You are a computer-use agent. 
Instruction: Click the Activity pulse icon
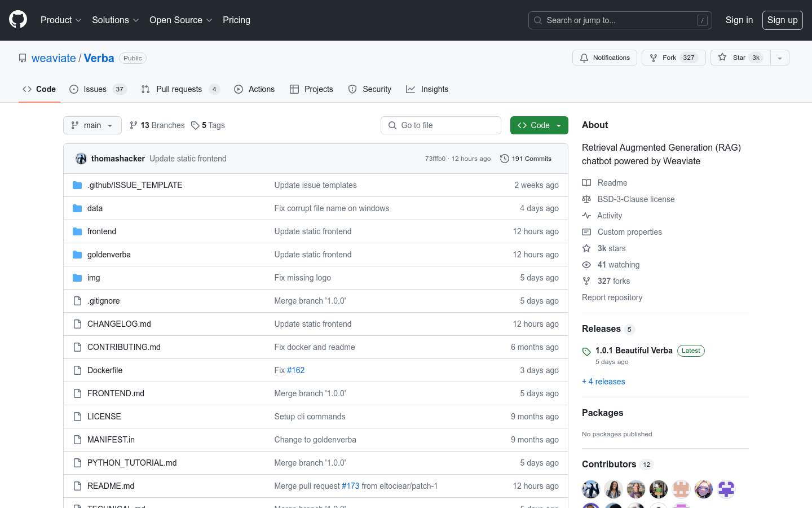pyautogui.click(x=586, y=216)
